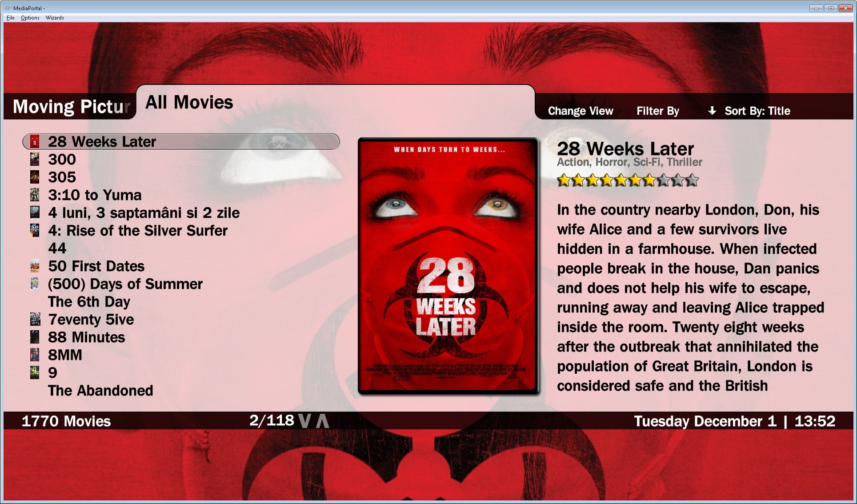This screenshot has width=857, height=504.
Task: Click the page up arrow next to 2/118
Action: pyautogui.click(x=322, y=420)
